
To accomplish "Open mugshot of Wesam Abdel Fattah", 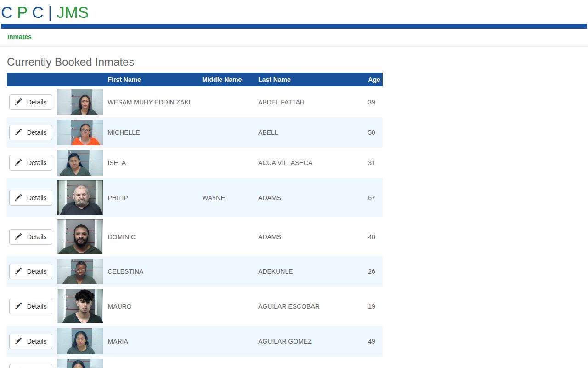I will 80,102.
